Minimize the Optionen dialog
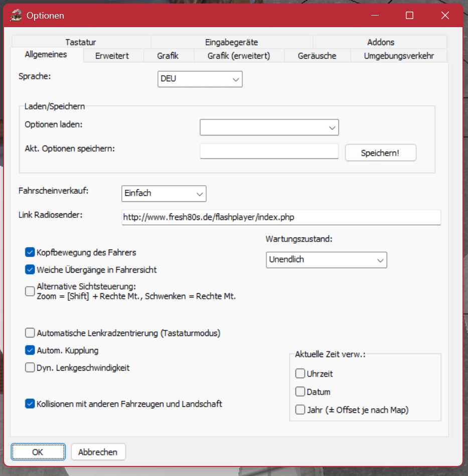The height and width of the screenshot is (476, 468). [x=374, y=16]
